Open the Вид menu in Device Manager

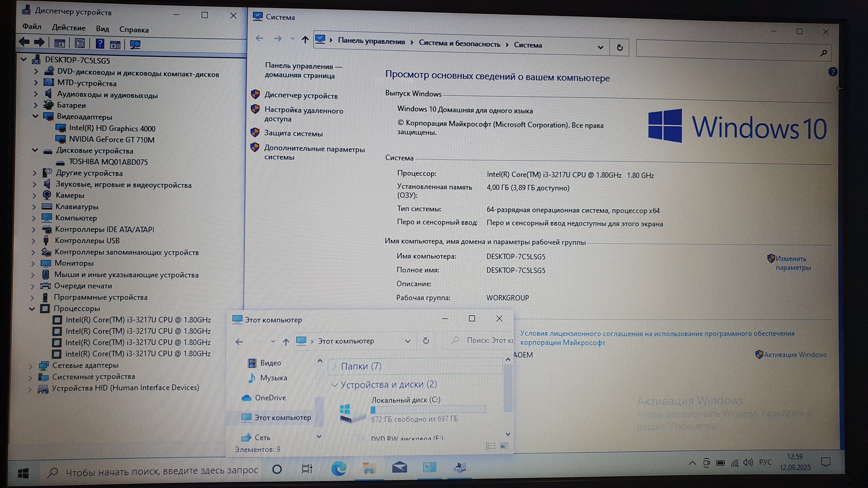click(x=102, y=29)
